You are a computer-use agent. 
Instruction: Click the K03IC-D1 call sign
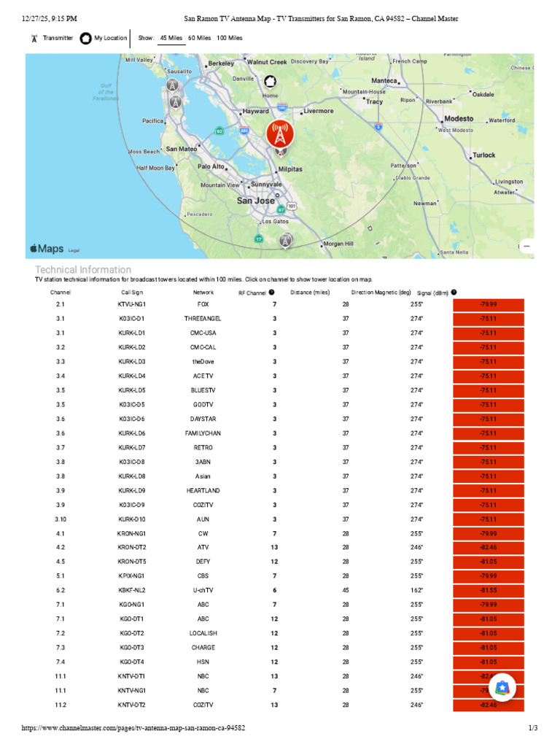132,319
